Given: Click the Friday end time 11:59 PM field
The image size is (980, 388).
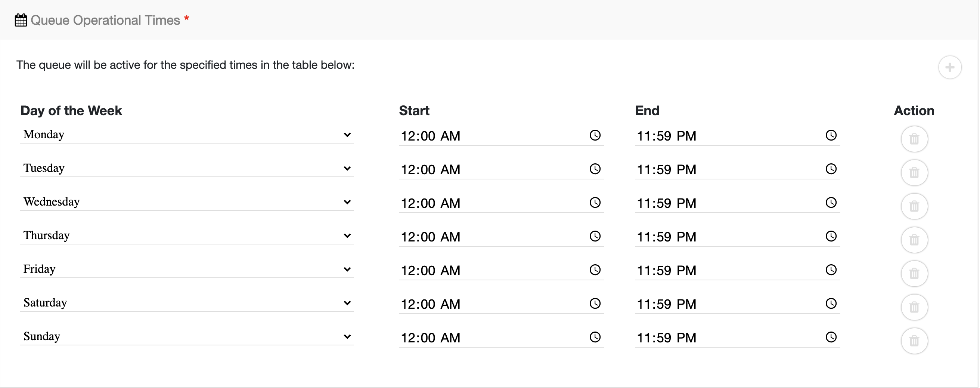Looking at the screenshot, I should (723, 270).
